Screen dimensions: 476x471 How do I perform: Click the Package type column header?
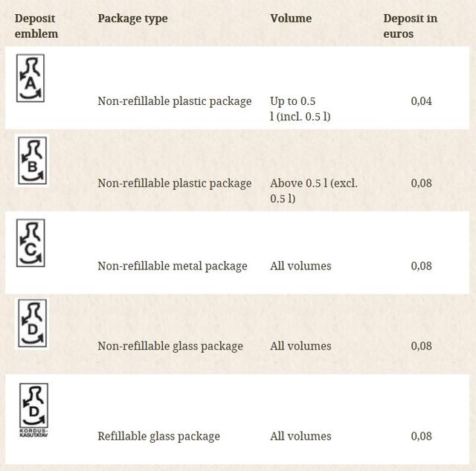tap(132, 18)
